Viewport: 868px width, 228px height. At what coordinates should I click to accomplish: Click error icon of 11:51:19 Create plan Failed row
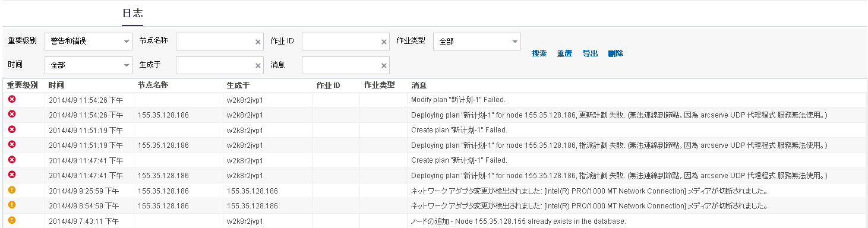click(x=12, y=129)
